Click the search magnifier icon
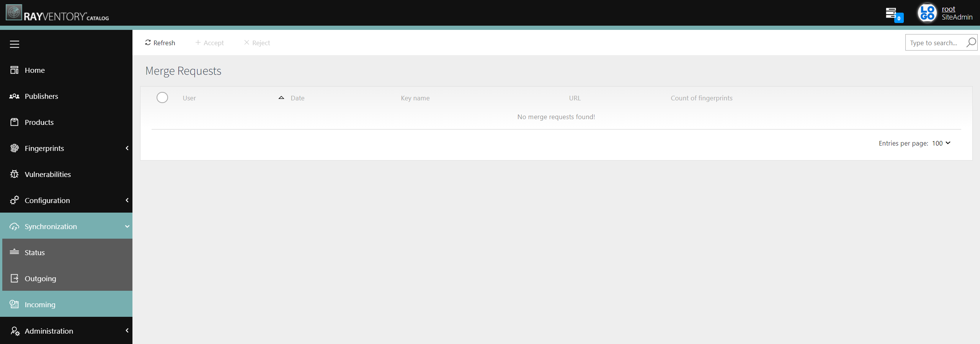 (970, 43)
